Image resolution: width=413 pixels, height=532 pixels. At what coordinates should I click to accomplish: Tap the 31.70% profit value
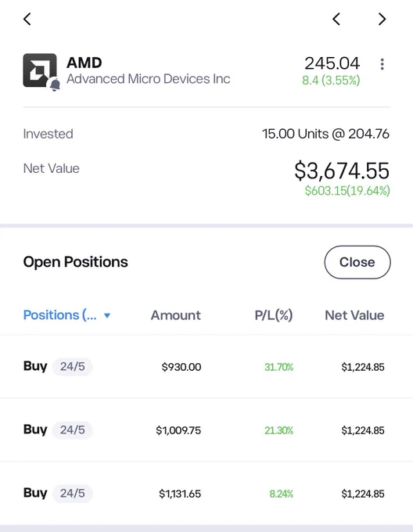pos(278,367)
